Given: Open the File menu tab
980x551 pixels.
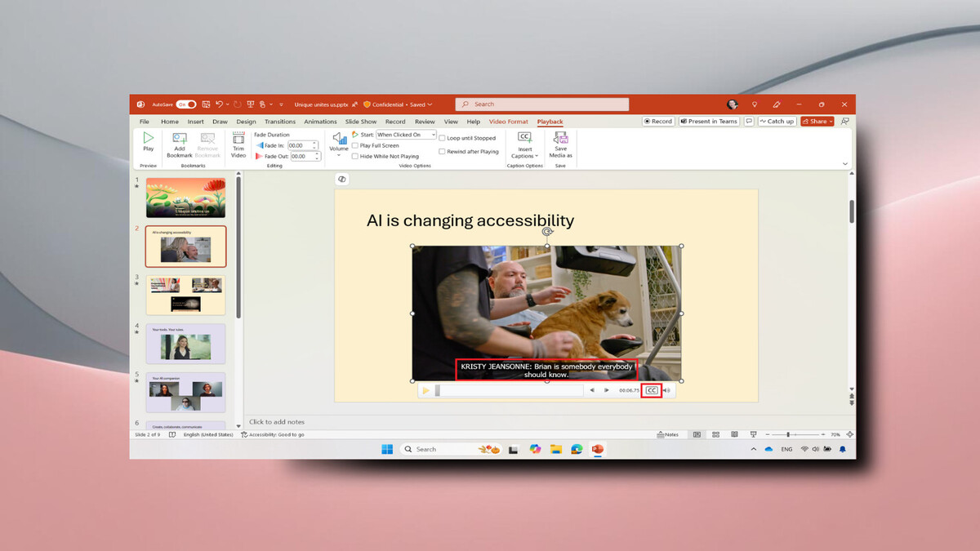Looking at the screenshot, I should click(145, 122).
